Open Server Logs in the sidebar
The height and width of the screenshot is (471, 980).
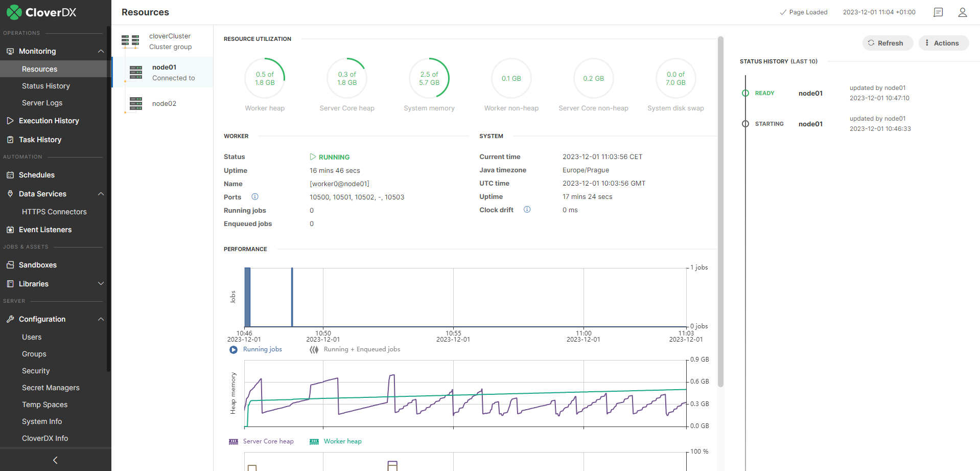pyautogui.click(x=42, y=103)
